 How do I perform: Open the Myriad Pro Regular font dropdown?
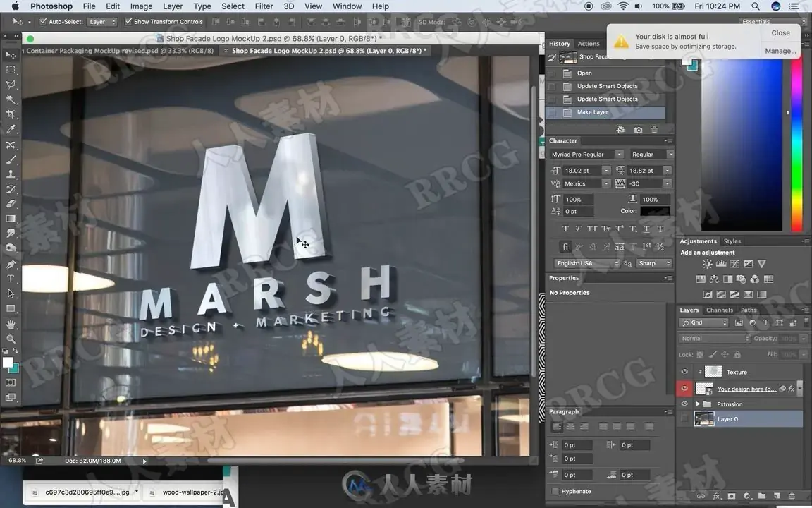[586, 154]
